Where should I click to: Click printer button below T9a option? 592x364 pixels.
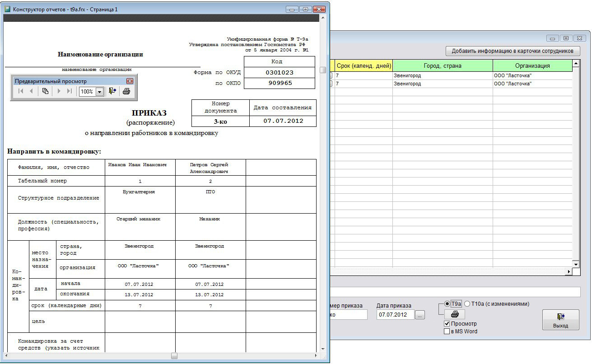tap(455, 314)
